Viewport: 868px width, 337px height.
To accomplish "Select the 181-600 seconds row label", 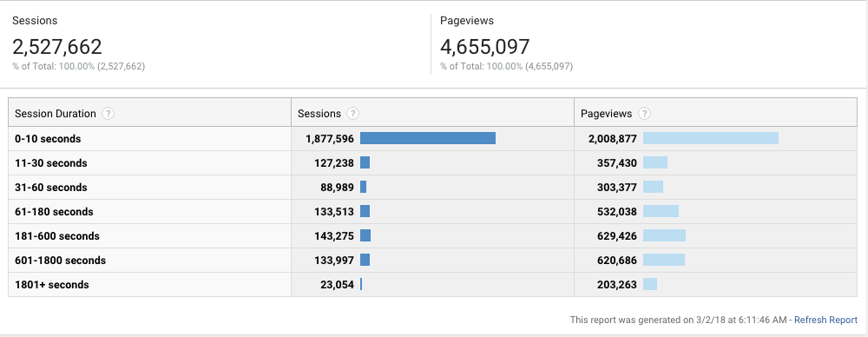I will pos(57,236).
